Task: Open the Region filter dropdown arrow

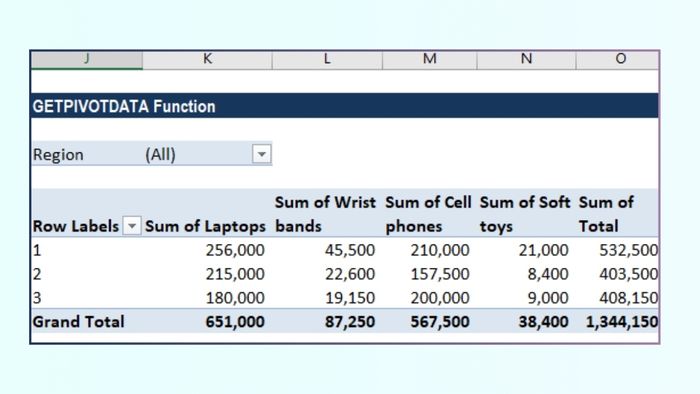Action: tap(262, 154)
